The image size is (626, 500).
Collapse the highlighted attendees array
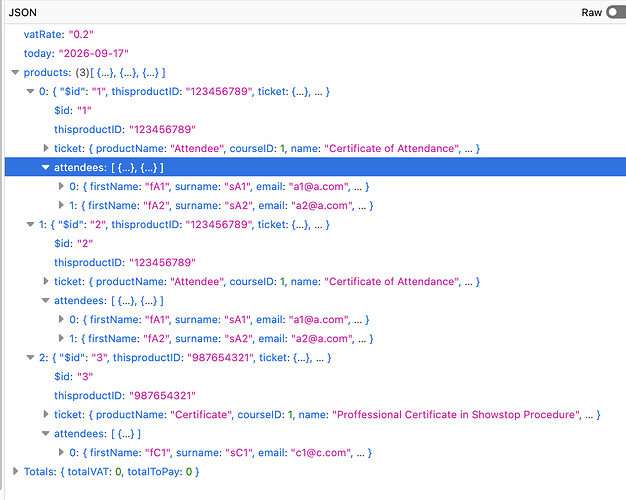[x=46, y=167]
